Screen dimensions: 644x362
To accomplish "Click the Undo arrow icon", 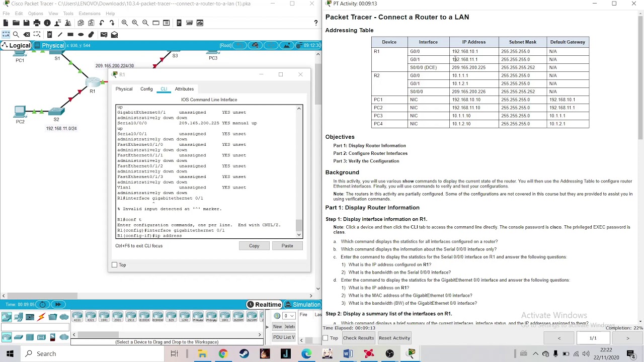I will tap(102, 23).
